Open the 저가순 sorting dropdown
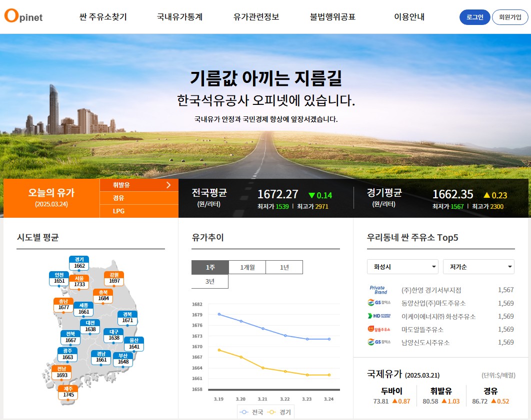 478,267
